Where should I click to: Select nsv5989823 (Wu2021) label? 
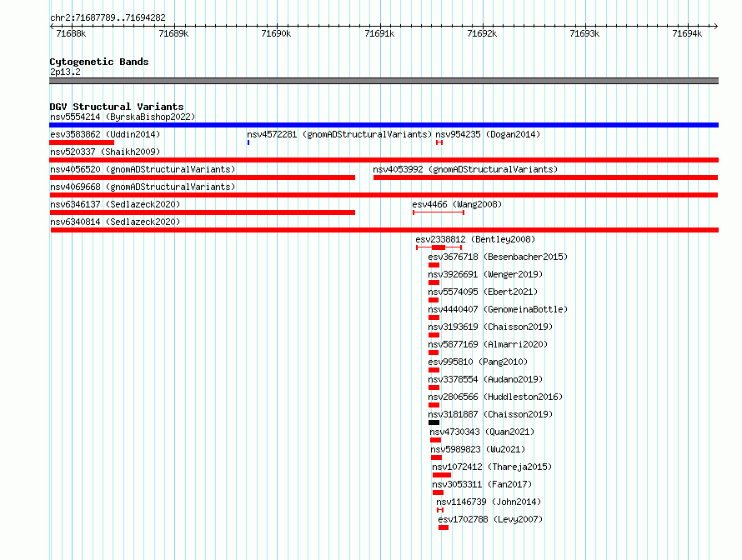(x=478, y=449)
